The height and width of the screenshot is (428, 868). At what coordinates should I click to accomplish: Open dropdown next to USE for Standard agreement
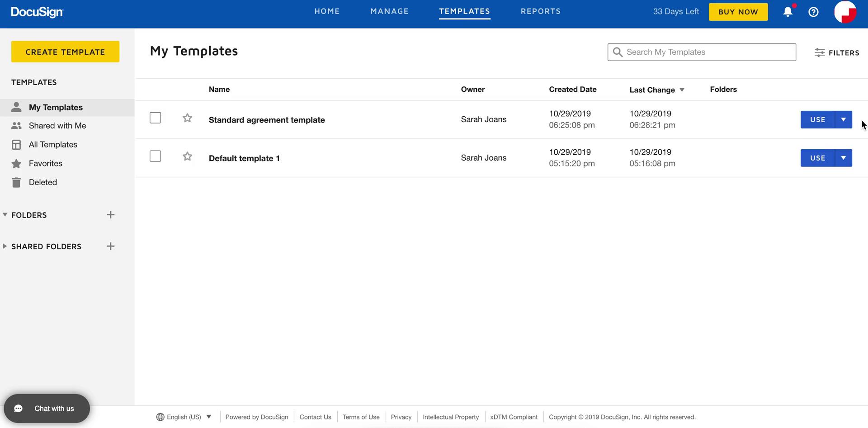(x=843, y=119)
